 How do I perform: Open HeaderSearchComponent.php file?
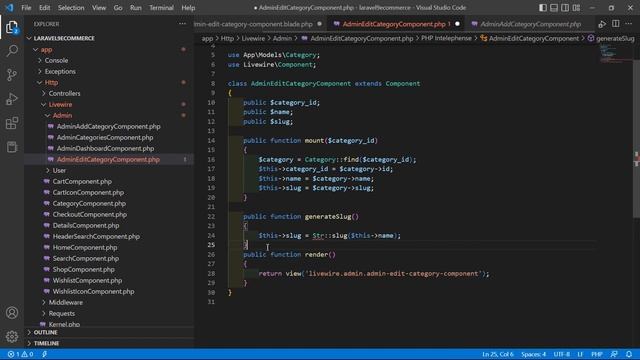(x=96, y=237)
